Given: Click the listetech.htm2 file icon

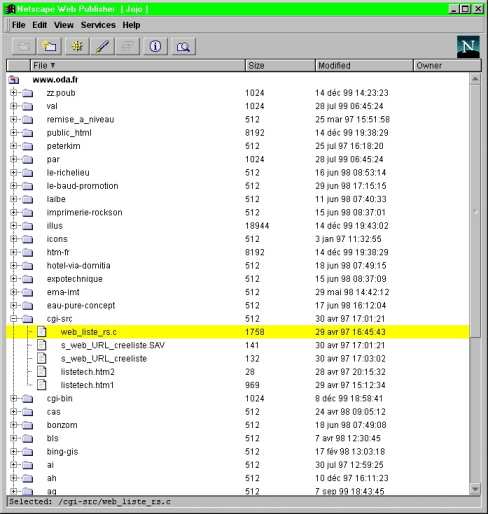Looking at the screenshot, I should pos(42,371).
